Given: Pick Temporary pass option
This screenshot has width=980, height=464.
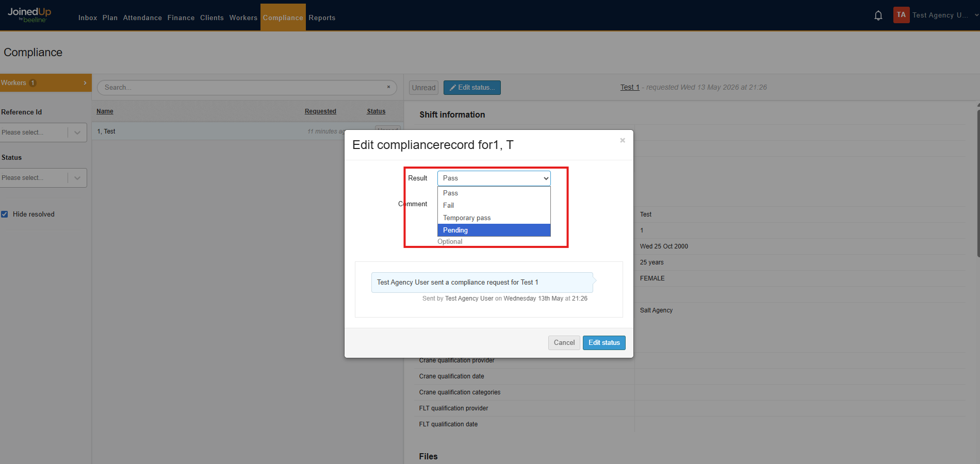Looking at the screenshot, I should point(494,218).
